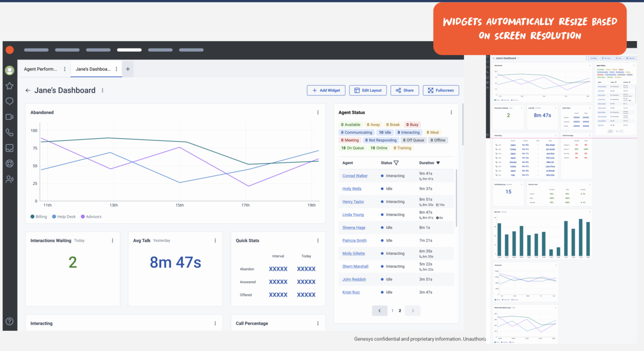The image size is (644, 351).
Task: Go to page 2 of the agent list
Action: click(400, 311)
